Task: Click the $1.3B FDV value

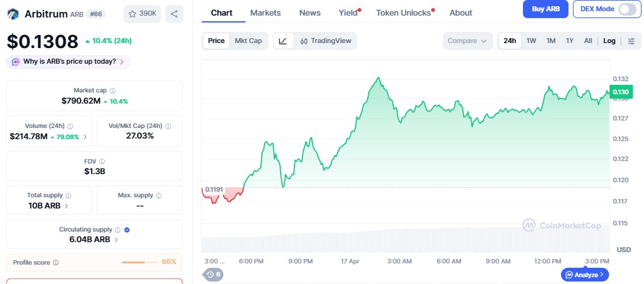Action: [94, 172]
